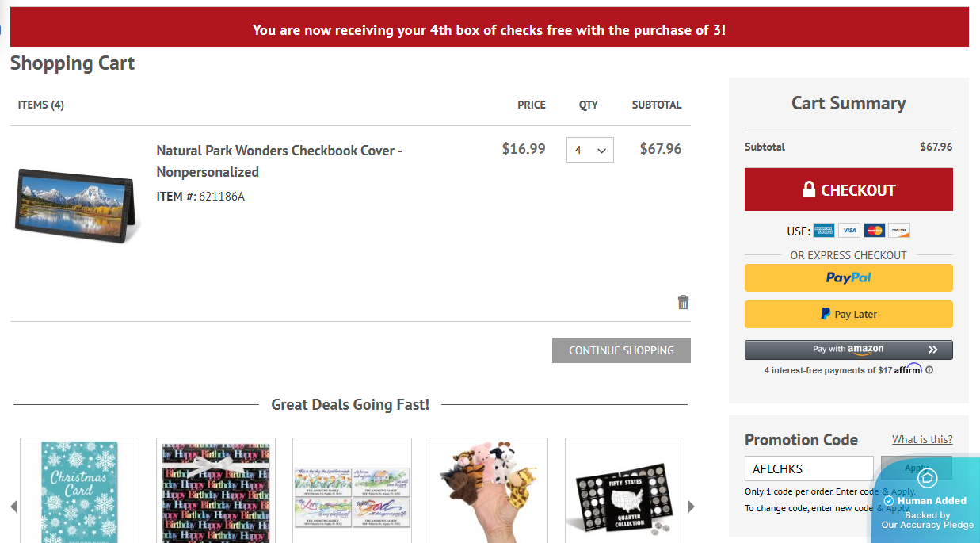Click the red Checkout button
Image resolution: width=980 pixels, height=543 pixels.
click(x=848, y=189)
